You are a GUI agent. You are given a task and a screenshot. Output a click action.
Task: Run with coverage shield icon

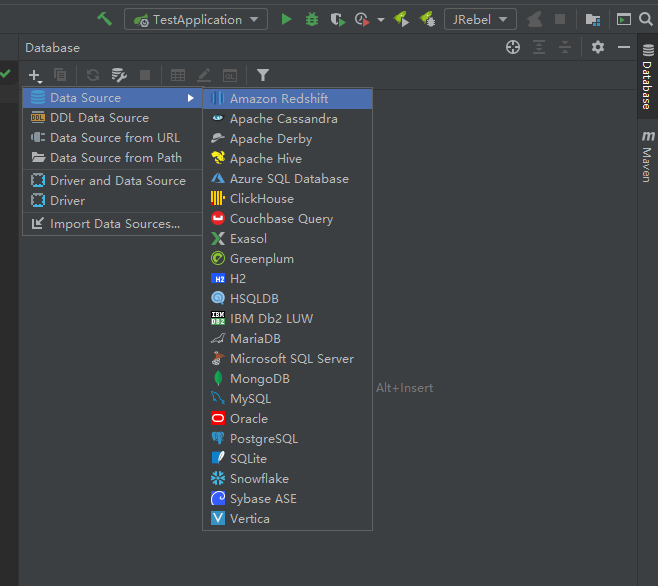[337, 19]
